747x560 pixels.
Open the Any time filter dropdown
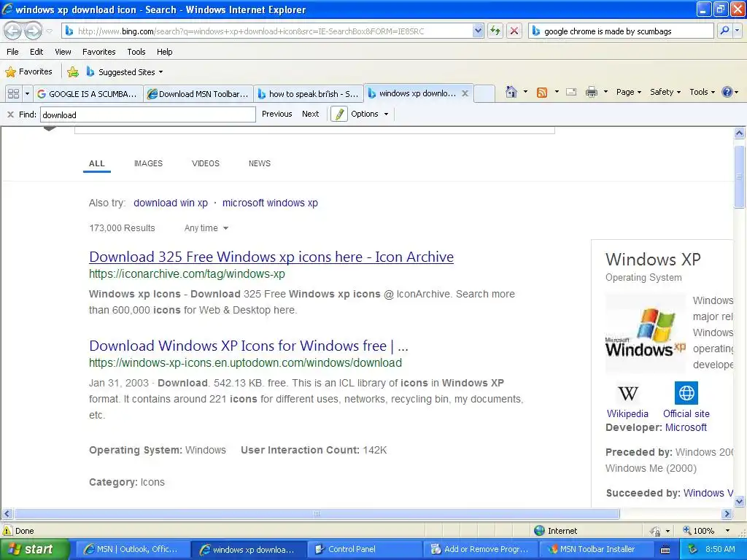click(206, 228)
